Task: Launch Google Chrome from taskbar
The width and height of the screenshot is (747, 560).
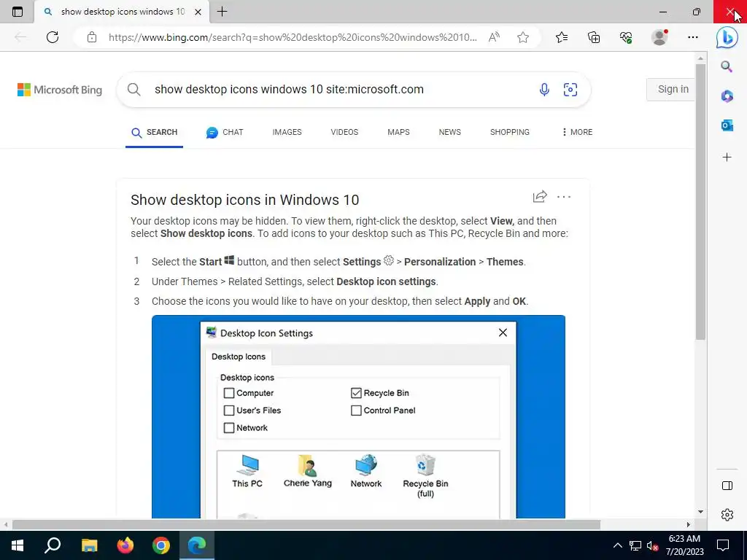Action: click(x=161, y=545)
